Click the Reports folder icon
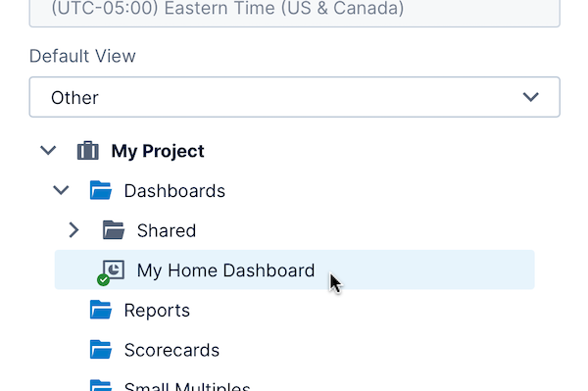The height and width of the screenshot is (391, 588). [101, 310]
